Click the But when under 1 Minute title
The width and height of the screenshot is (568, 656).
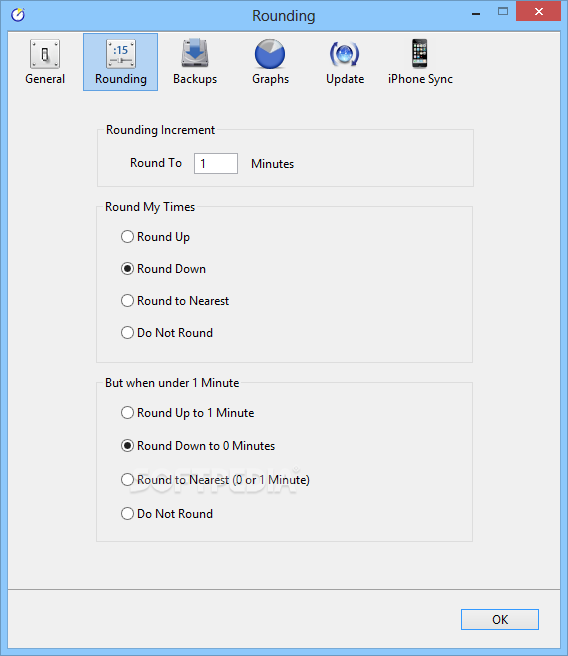coord(172,383)
